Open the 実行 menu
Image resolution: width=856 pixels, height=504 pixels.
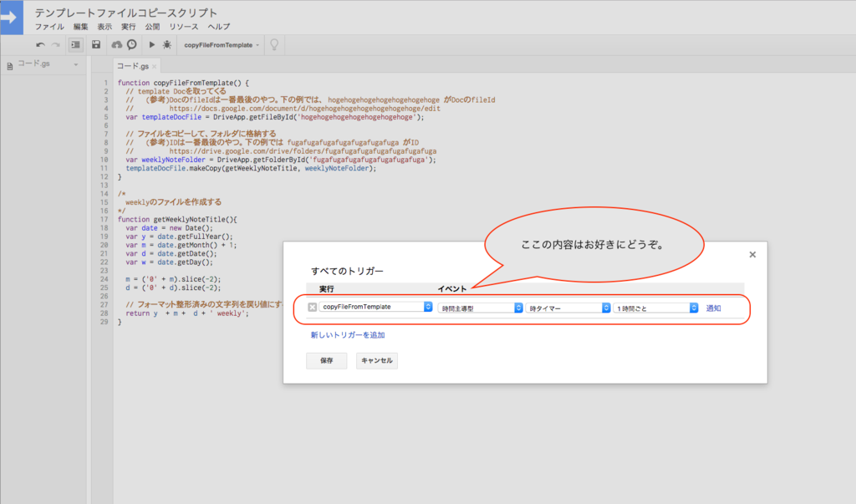(128, 27)
